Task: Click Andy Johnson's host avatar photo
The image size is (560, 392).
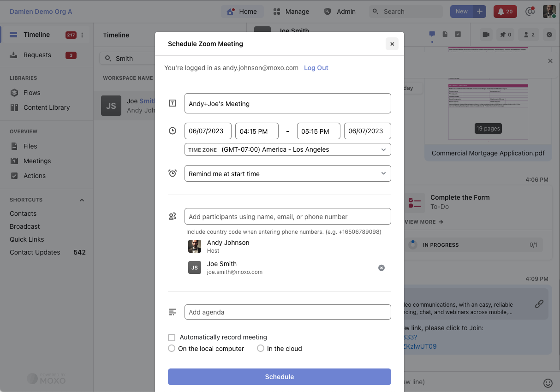Action: 195,246
